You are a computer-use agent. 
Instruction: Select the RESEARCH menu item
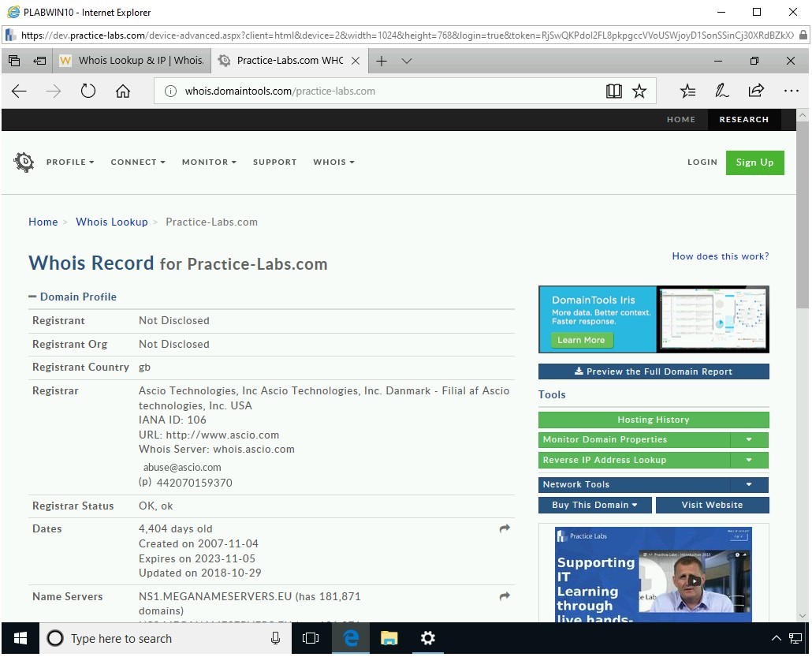pyautogui.click(x=744, y=119)
